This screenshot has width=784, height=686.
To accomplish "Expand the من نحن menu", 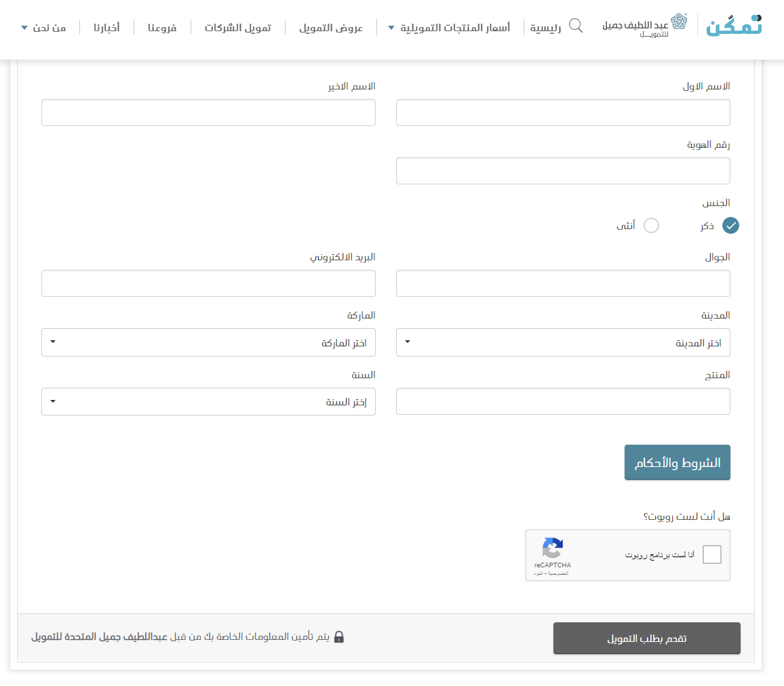I will [x=43, y=28].
